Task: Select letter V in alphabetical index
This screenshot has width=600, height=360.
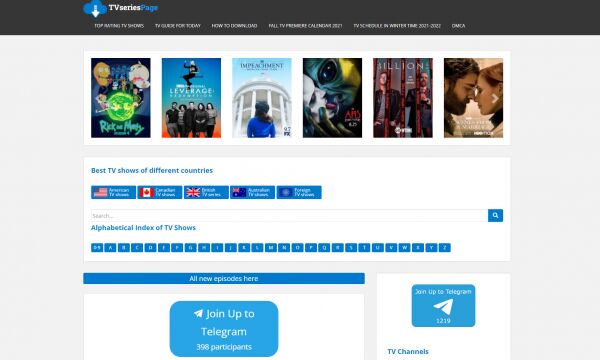Action: [391, 248]
